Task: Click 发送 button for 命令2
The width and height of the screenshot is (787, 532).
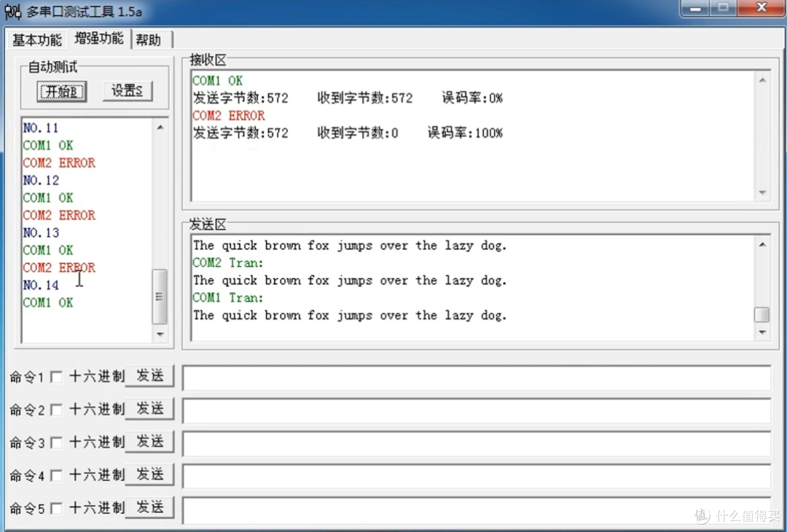Action: click(149, 409)
